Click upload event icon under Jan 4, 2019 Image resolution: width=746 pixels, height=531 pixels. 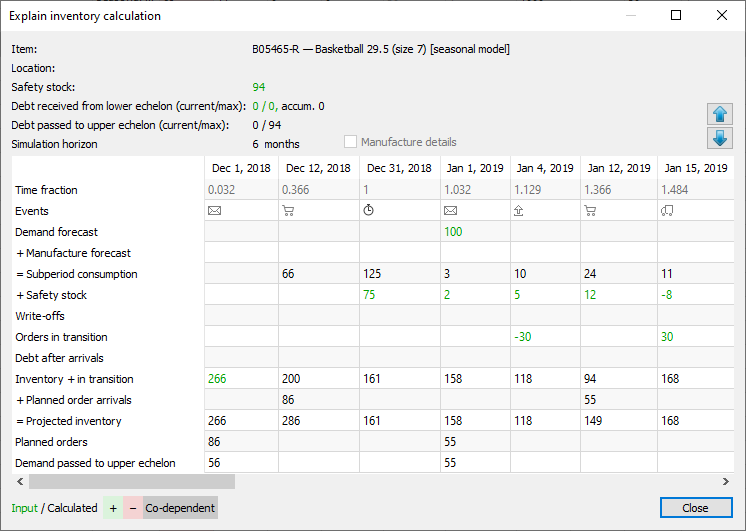[x=520, y=211]
